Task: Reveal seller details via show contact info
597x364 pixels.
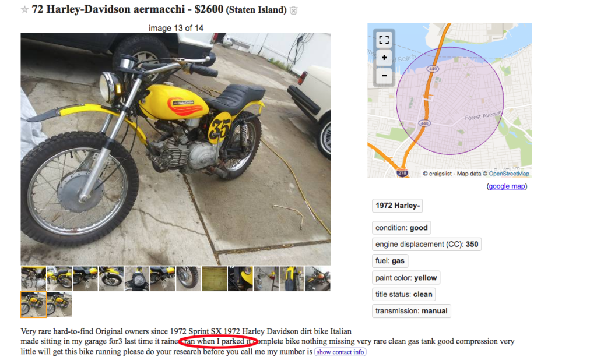Action: pyautogui.click(x=340, y=352)
